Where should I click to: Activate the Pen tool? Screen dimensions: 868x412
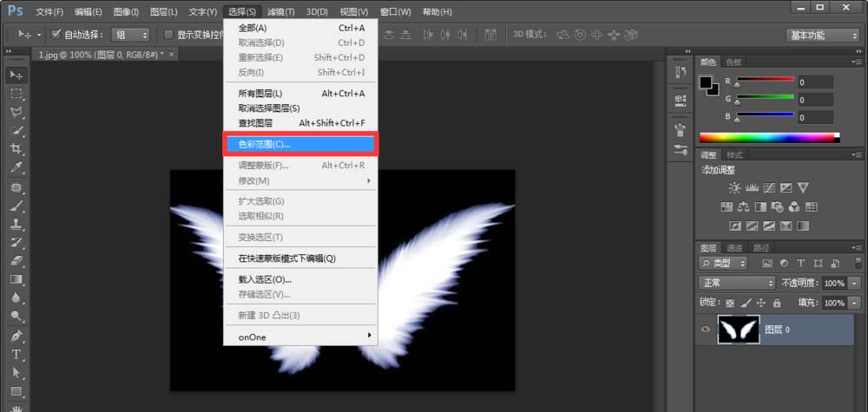[16, 336]
